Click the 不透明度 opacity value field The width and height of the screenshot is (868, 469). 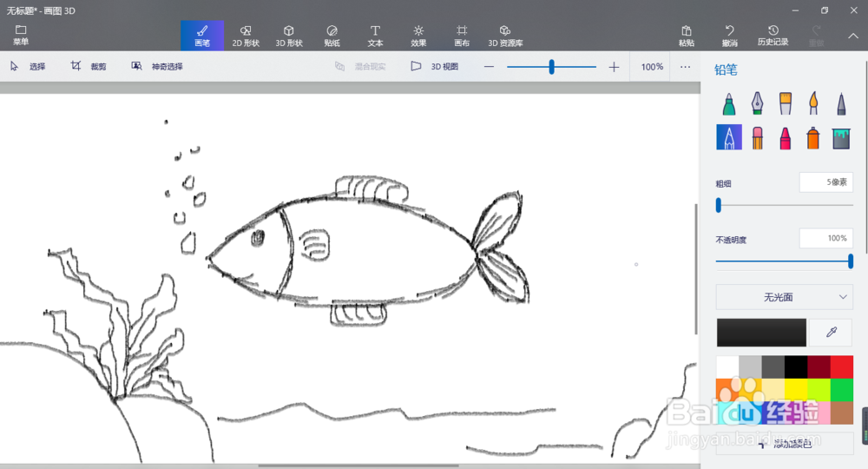coord(826,238)
